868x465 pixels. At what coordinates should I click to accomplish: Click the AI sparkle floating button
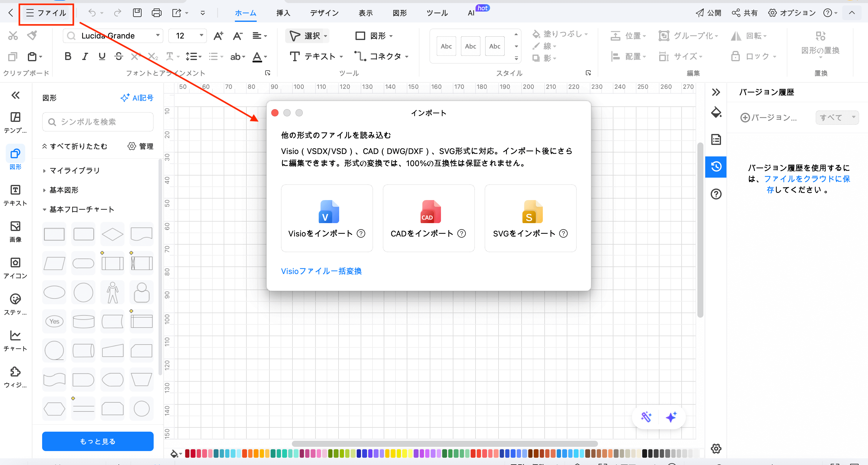(x=671, y=417)
